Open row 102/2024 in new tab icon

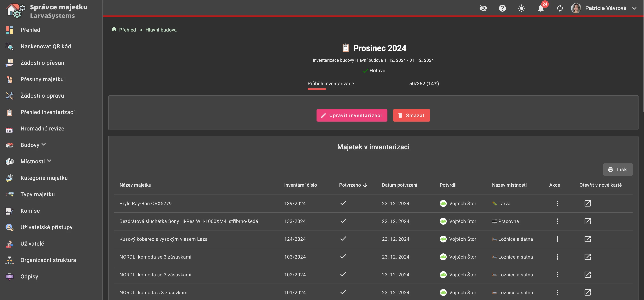(x=587, y=274)
